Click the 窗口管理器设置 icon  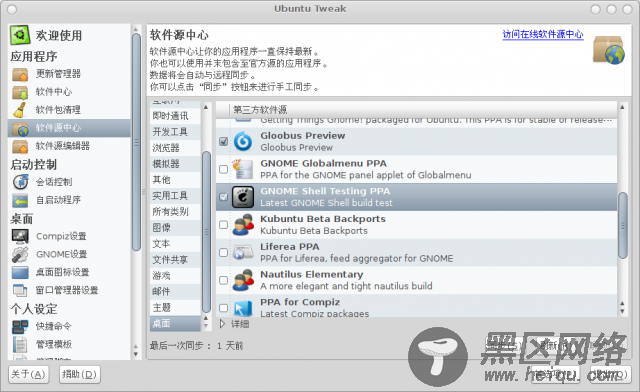[x=20, y=290]
